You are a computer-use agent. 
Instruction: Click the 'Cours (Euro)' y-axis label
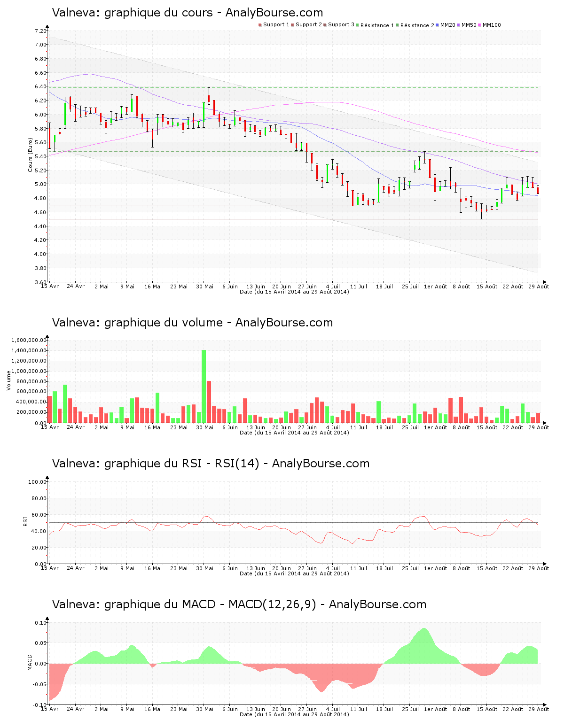tap(31, 155)
